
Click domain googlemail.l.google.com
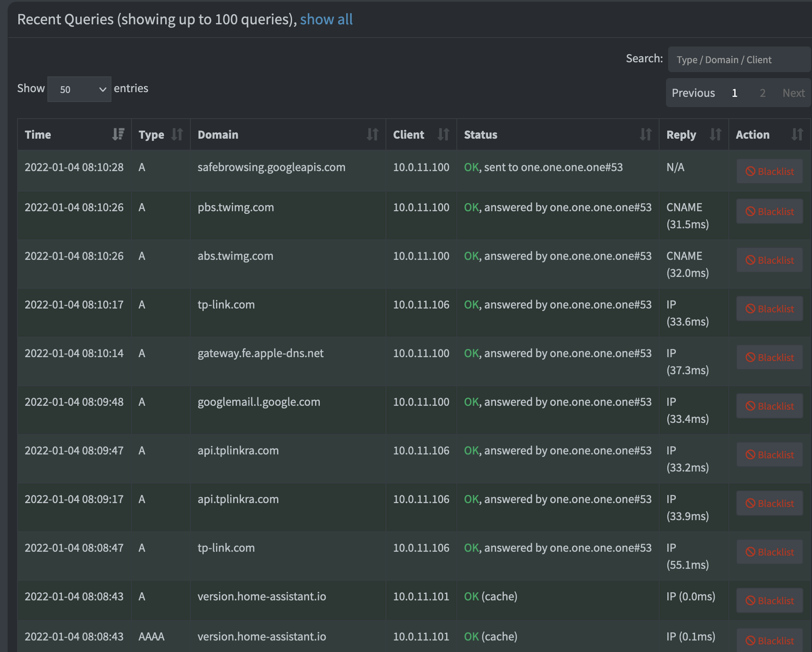(x=259, y=402)
